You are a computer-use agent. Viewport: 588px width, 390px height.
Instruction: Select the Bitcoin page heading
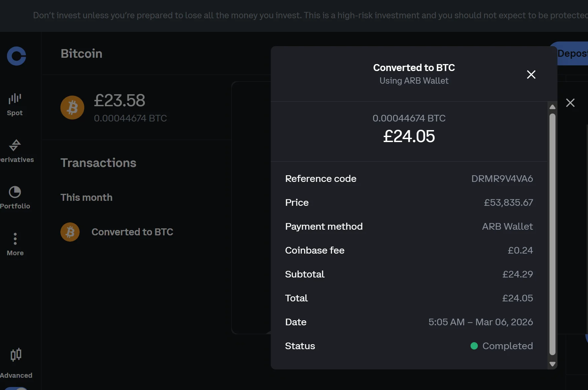[x=81, y=53]
